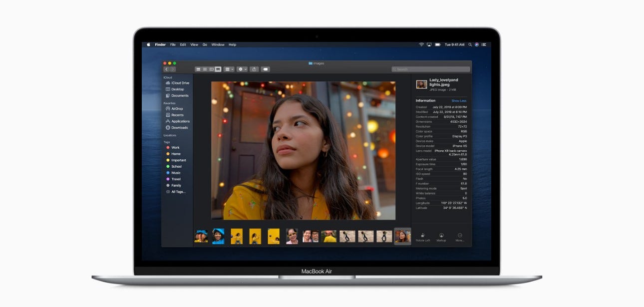Switch to column view
The image size is (644, 307).
pyautogui.click(x=211, y=69)
